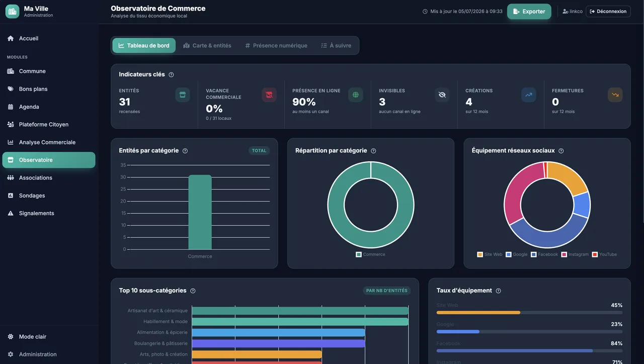Click help icon next to Répartition par catégorie
This screenshot has width=644, height=364.
(373, 151)
